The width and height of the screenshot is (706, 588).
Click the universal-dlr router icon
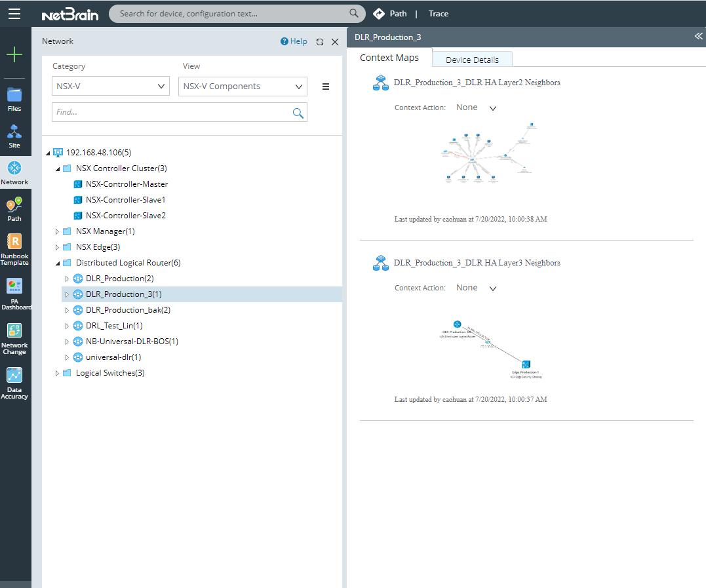(78, 357)
